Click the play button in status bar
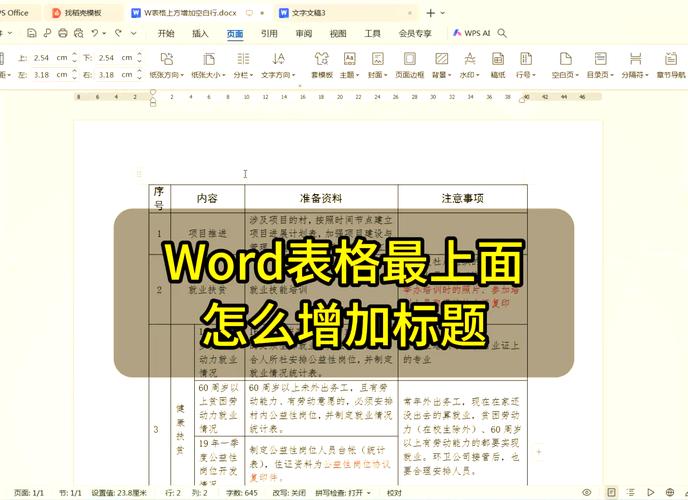Image resolution: width=688 pixels, height=500 pixels. pos(651,492)
